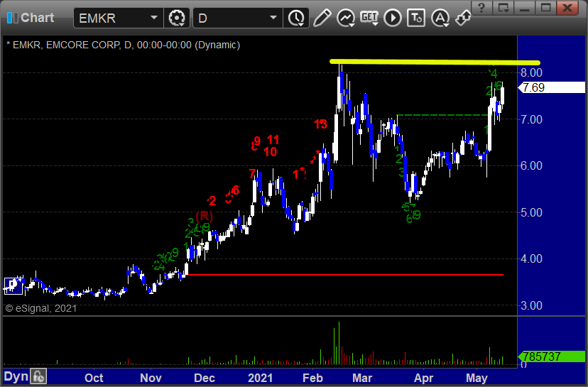
Task: Click the Oct label on time axis
Action: [94, 378]
